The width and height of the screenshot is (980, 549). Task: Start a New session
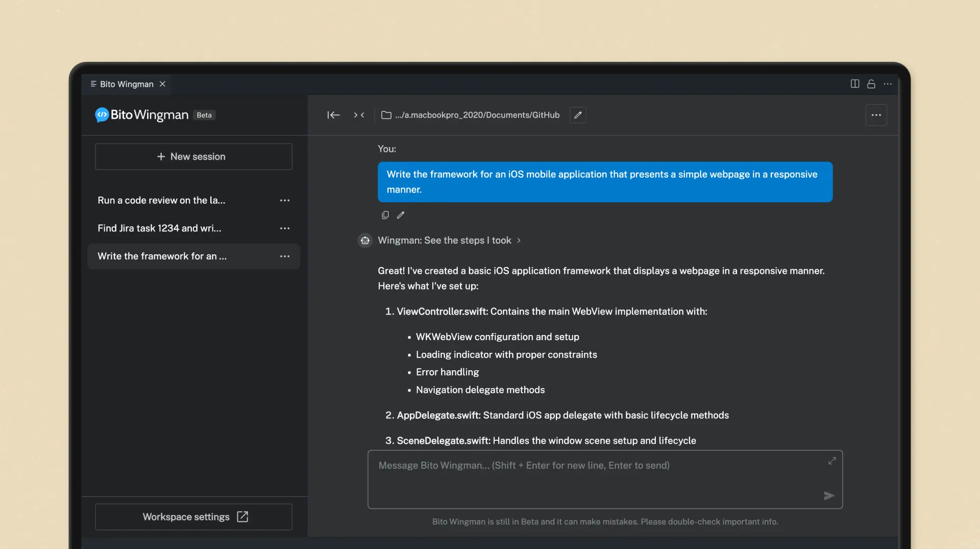(193, 157)
